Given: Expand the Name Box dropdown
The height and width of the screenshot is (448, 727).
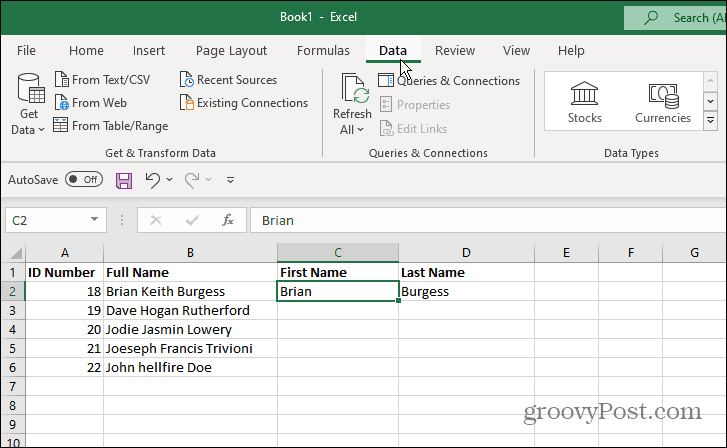Looking at the screenshot, I should coord(95,220).
